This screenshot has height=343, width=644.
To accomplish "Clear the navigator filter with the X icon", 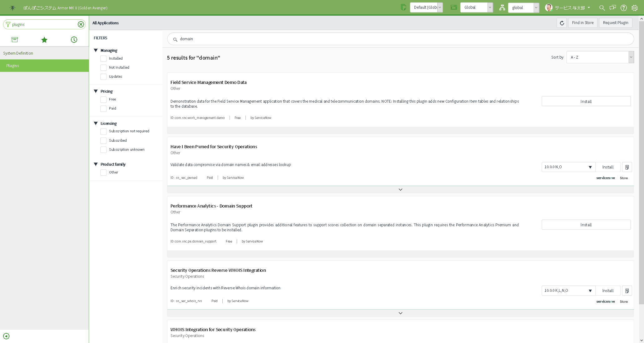I will coord(81,24).
